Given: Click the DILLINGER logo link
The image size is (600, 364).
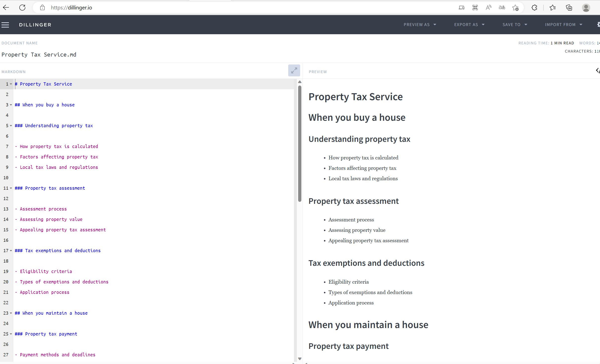Looking at the screenshot, I should pyautogui.click(x=35, y=25).
